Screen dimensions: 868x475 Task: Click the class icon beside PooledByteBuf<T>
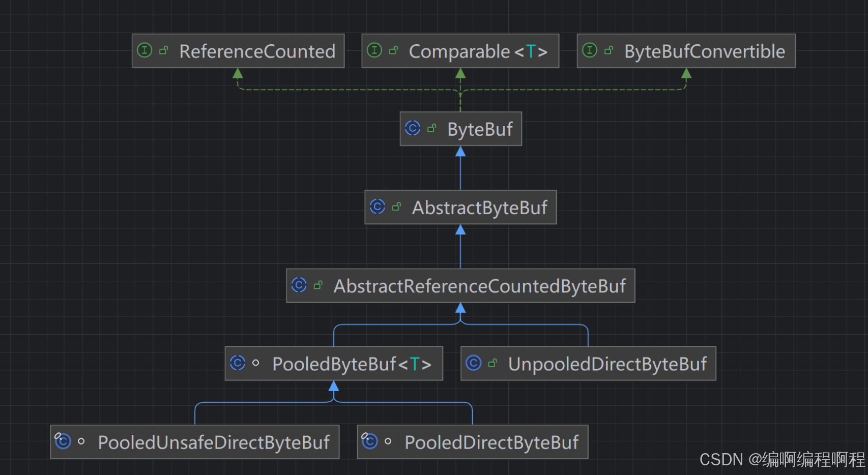[x=238, y=363]
